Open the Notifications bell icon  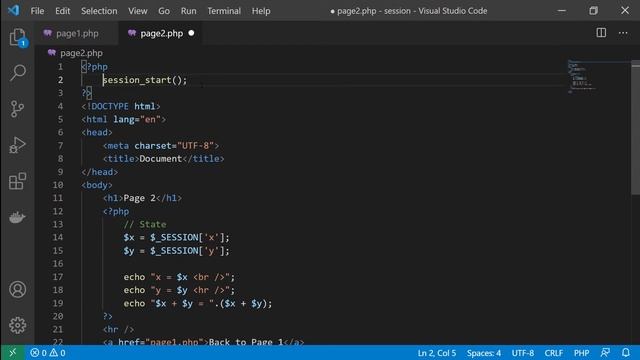(x=626, y=353)
